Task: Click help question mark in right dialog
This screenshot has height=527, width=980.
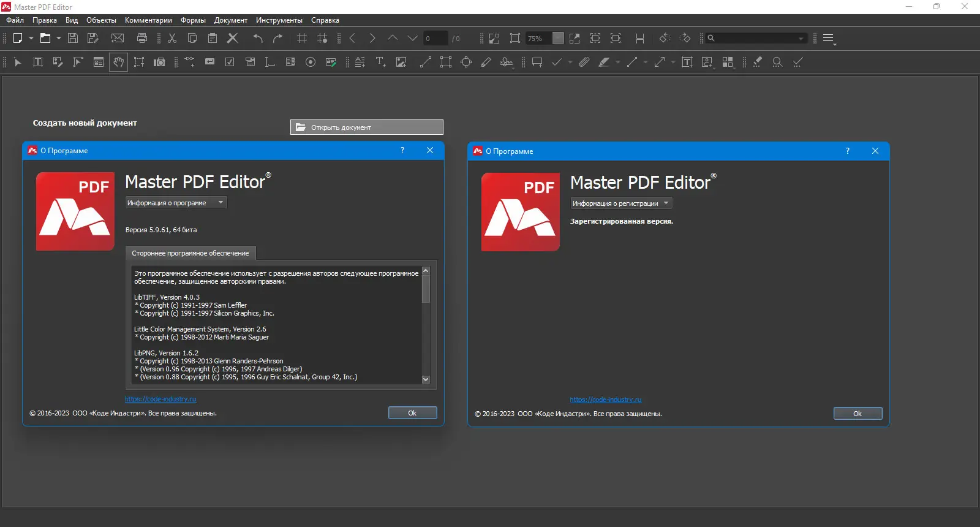Action: click(848, 151)
